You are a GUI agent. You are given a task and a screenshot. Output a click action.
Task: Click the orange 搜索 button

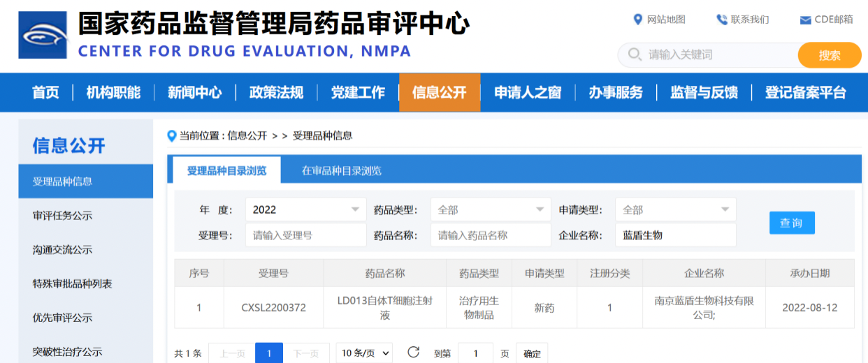[830, 55]
